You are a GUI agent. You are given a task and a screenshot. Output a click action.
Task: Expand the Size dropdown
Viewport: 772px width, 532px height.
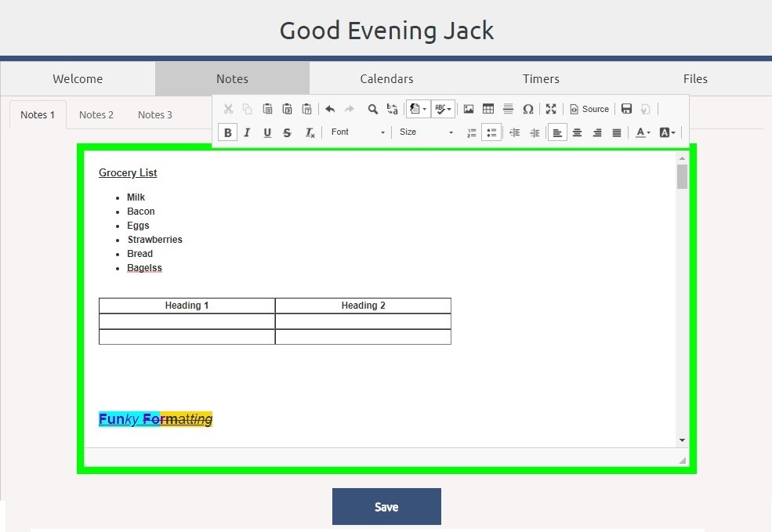426,132
